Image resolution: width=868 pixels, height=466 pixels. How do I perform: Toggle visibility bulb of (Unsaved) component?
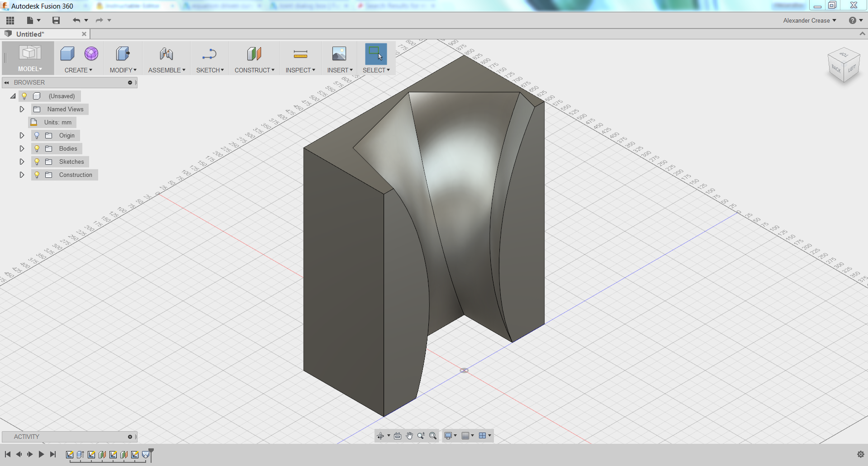[x=24, y=96]
